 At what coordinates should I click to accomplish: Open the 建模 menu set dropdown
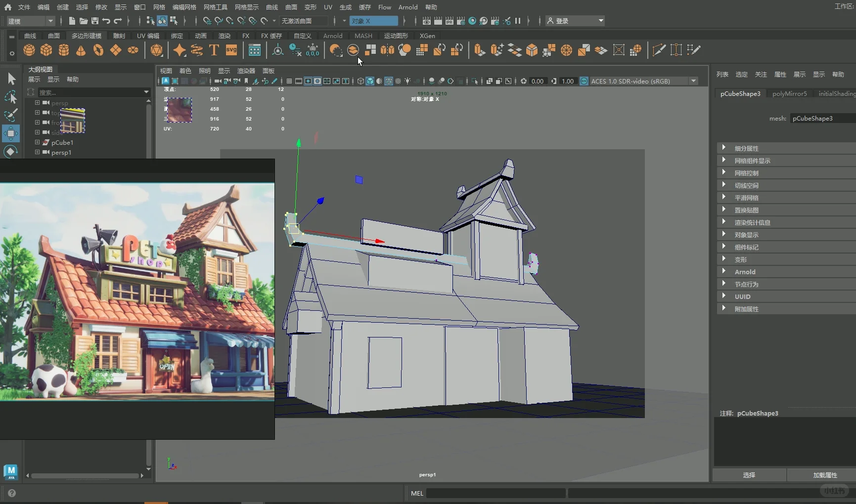[31, 21]
